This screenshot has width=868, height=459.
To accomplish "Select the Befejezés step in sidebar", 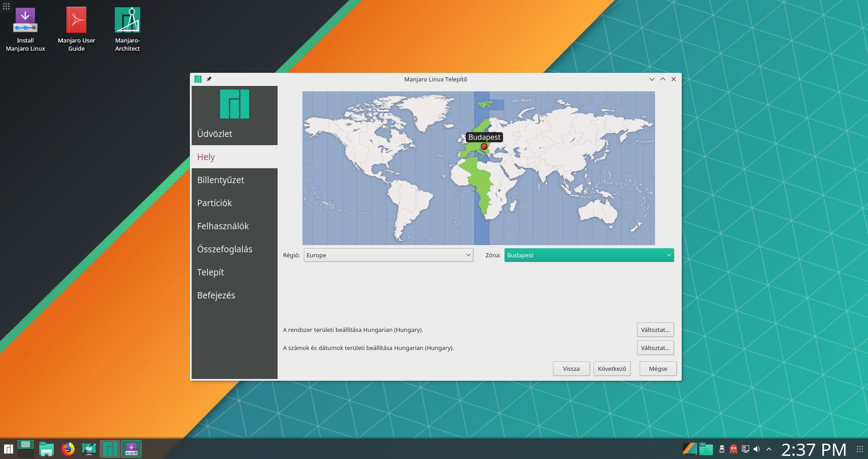I will pos(235,295).
